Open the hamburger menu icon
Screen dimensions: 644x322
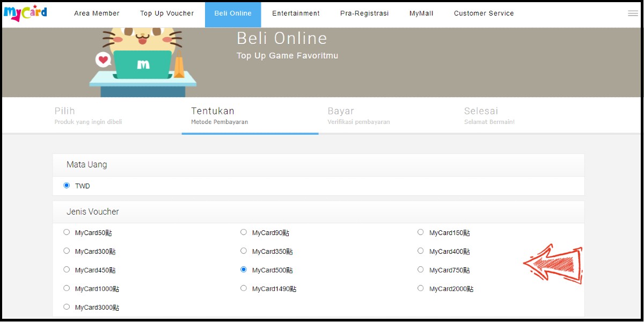pyautogui.click(x=633, y=13)
